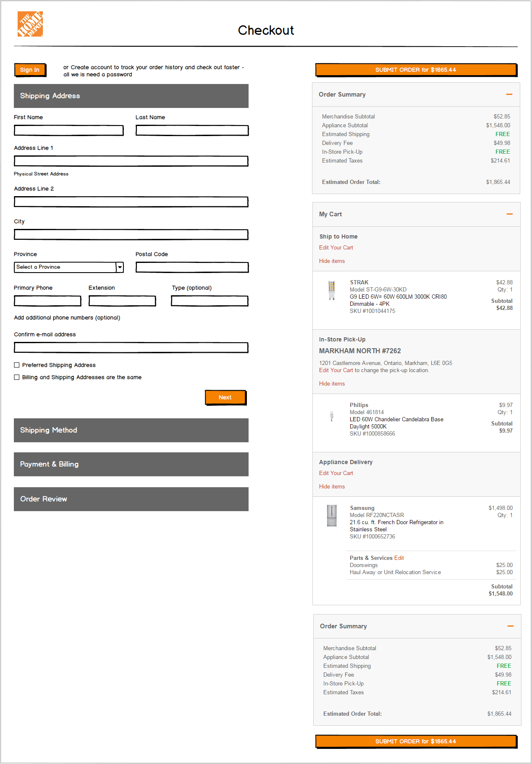532x764 pixels.
Task: Click Hide items under Appliance Delivery
Action: [x=332, y=486]
